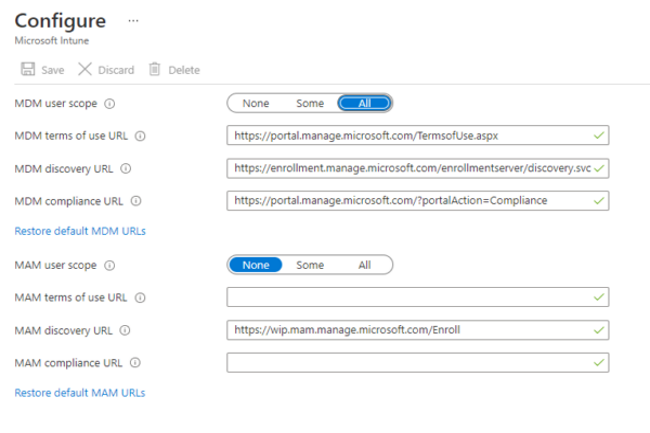Select None for MAM user scope
Screen dimensions: 650x433
pos(256,265)
